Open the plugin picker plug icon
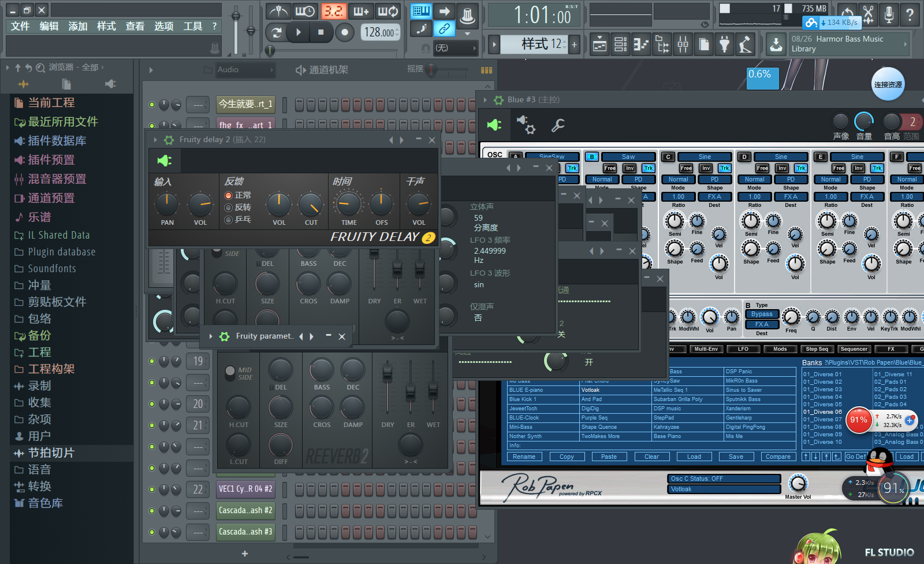Viewport: 924px width, 564px height. (x=725, y=44)
